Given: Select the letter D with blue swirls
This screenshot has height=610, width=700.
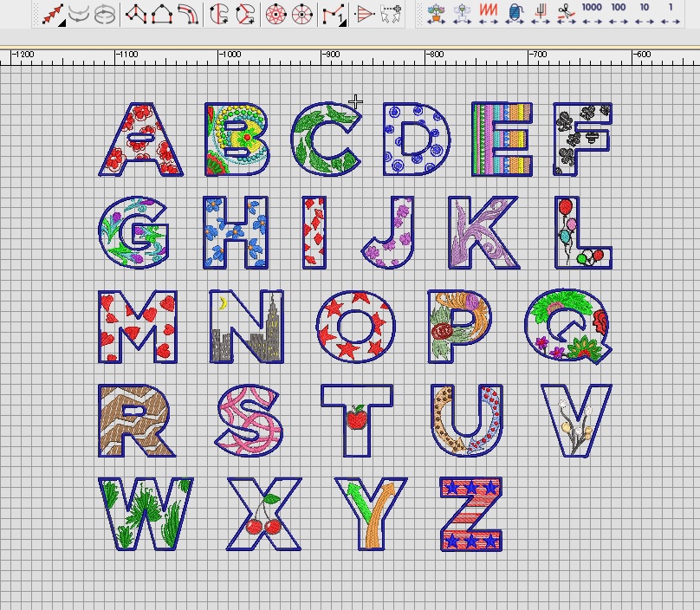Looking at the screenshot, I should (x=417, y=140).
